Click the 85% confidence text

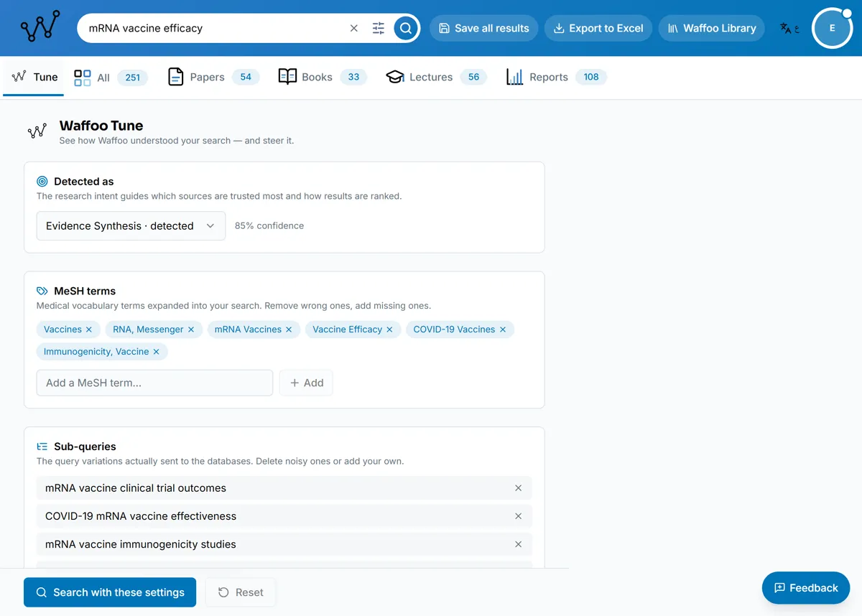tap(269, 225)
